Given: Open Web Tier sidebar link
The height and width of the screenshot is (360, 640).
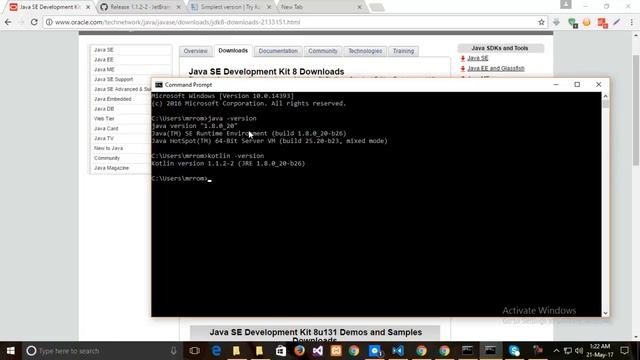Looking at the screenshot, I should pos(104,119).
